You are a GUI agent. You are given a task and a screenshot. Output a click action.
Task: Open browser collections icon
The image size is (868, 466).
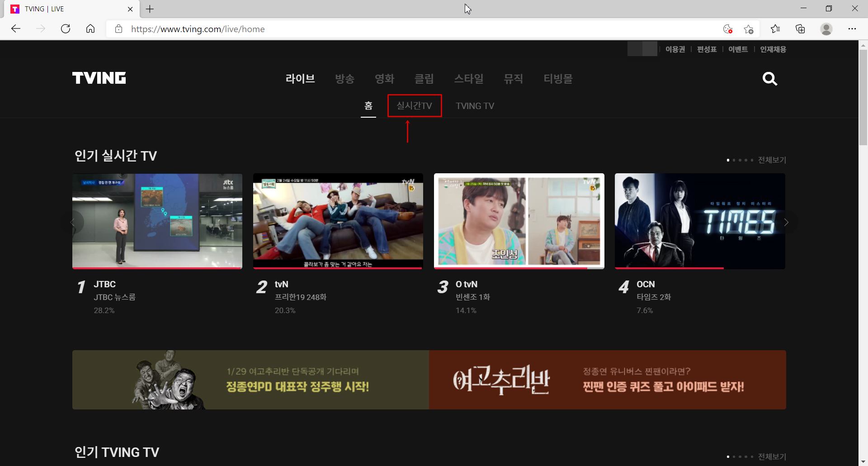pos(800,29)
